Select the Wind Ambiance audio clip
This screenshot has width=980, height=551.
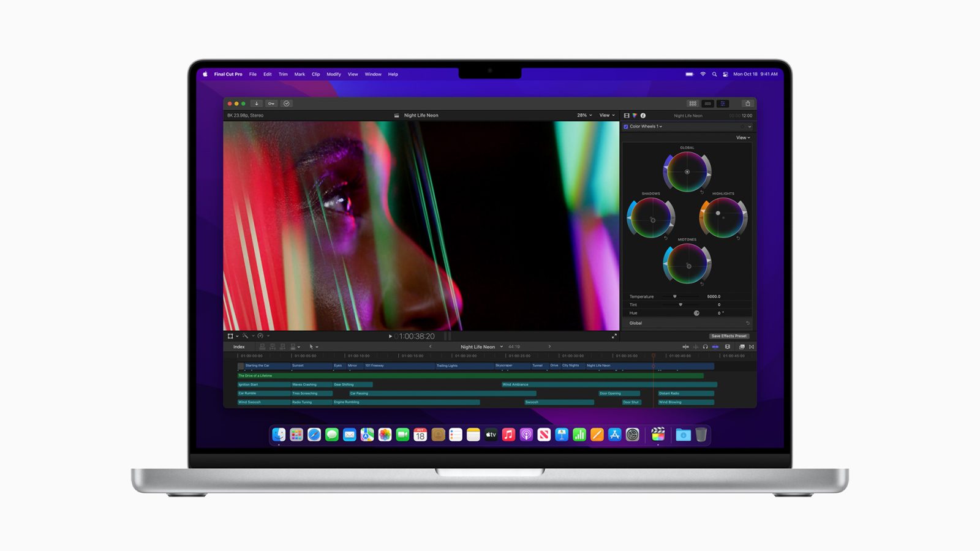click(x=609, y=384)
